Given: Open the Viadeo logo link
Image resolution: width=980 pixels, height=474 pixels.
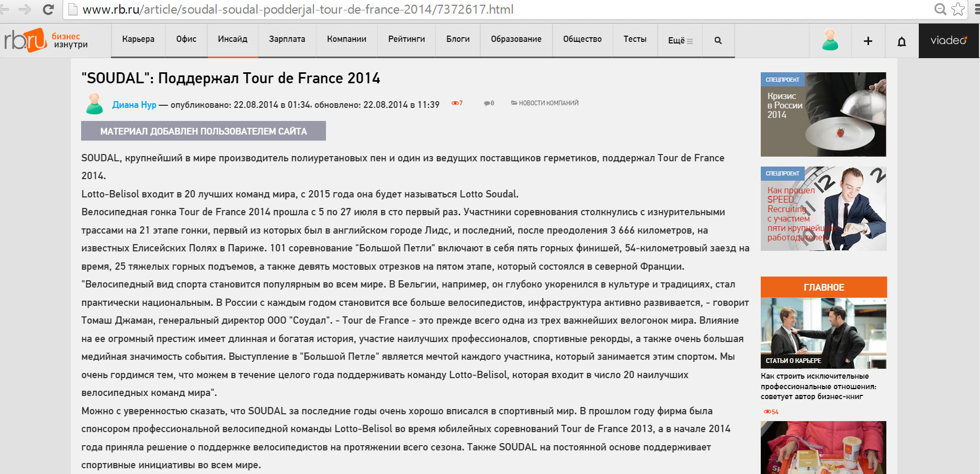Looking at the screenshot, I should point(949,40).
